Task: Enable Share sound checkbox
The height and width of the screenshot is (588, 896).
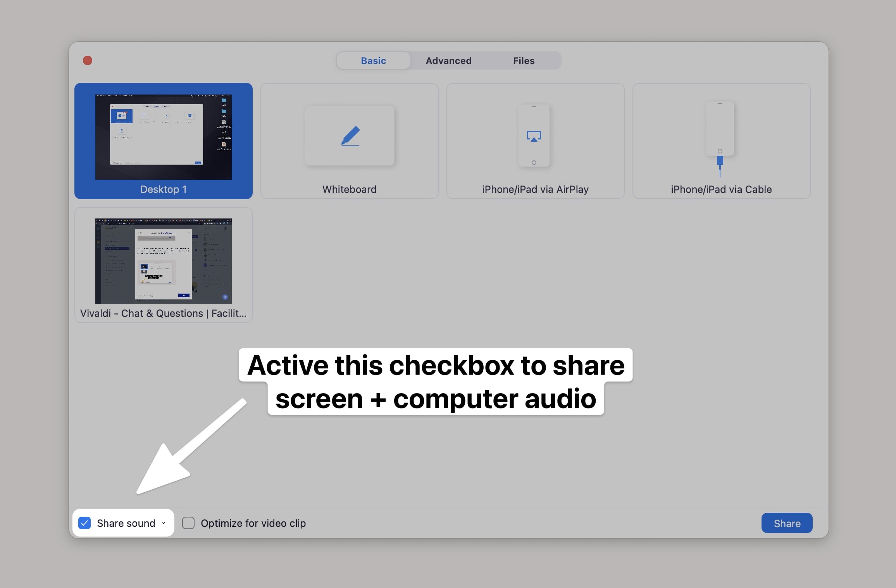Action: pyautogui.click(x=83, y=523)
